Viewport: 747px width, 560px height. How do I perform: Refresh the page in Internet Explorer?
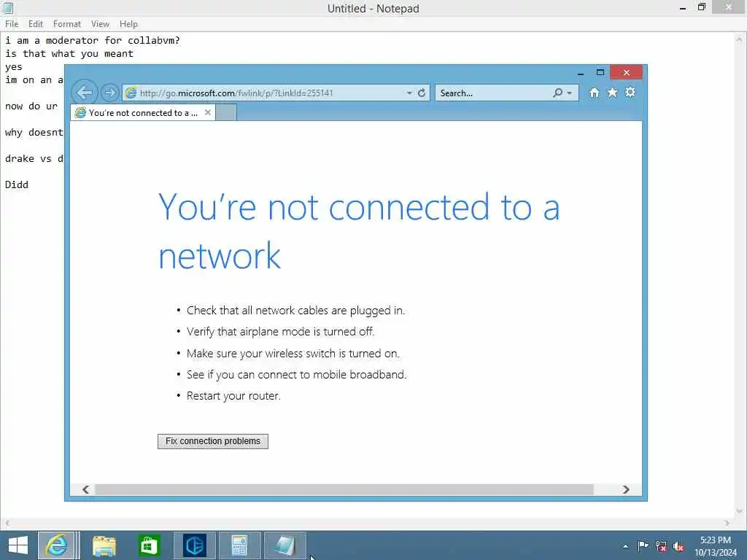[x=422, y=93]
